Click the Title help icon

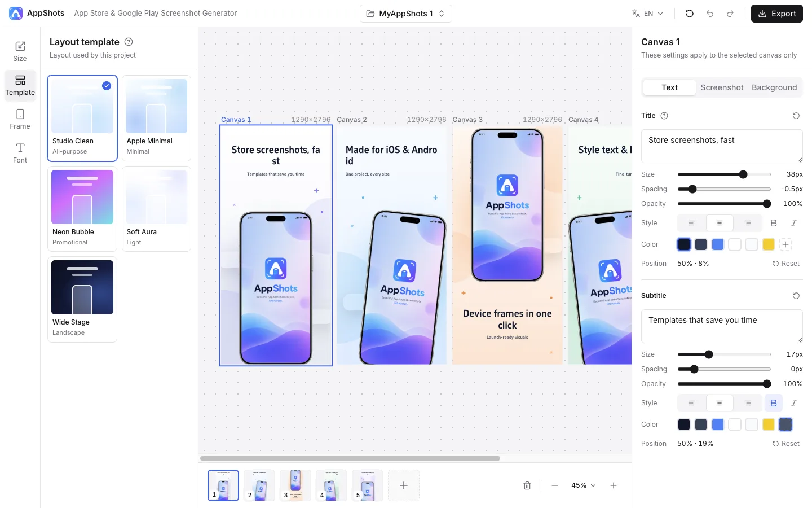pyautogui.click(x=664, y=116)
